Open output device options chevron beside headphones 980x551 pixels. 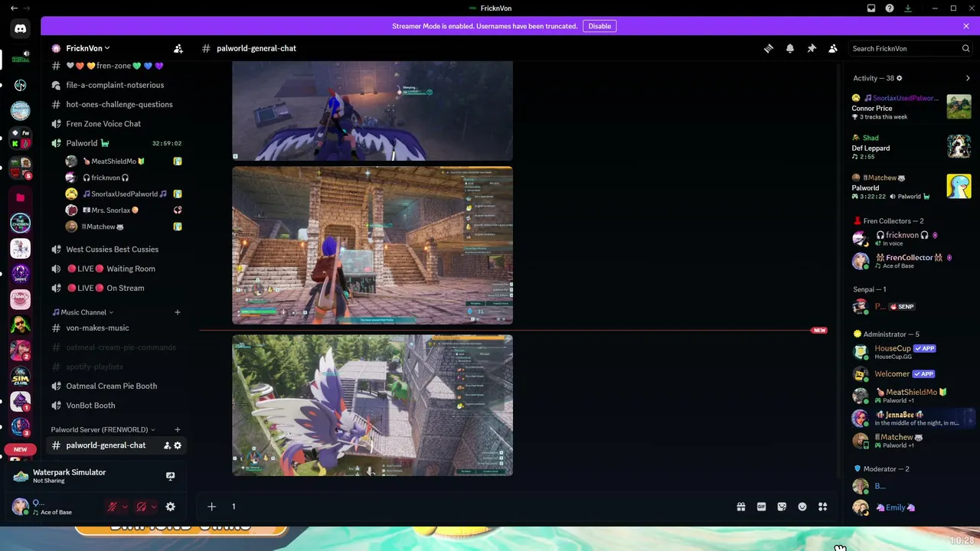point(154,507)
